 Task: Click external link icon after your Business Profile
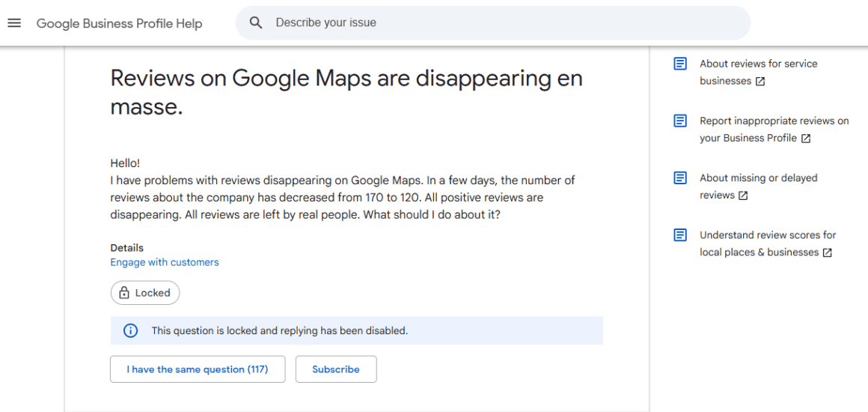pyautogui.click(x=806, y=139)
